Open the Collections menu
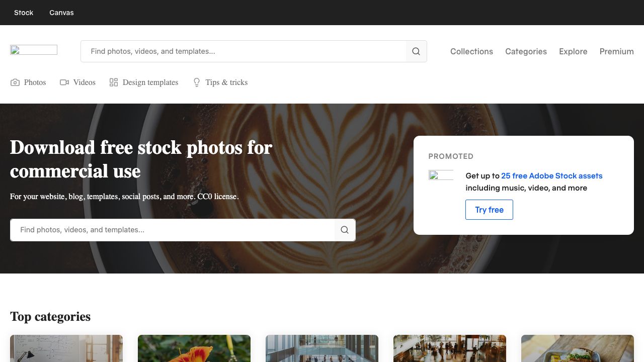The image size is (644, 362). click(471, 51)
